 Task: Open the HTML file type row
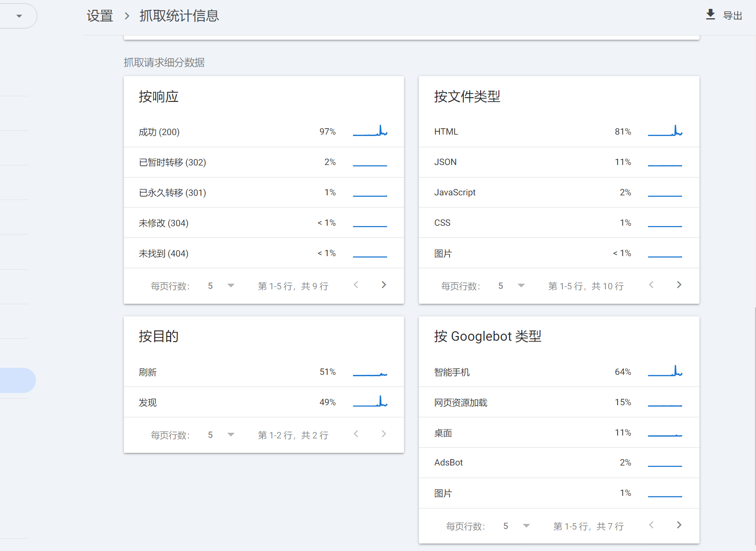point(559,132)
